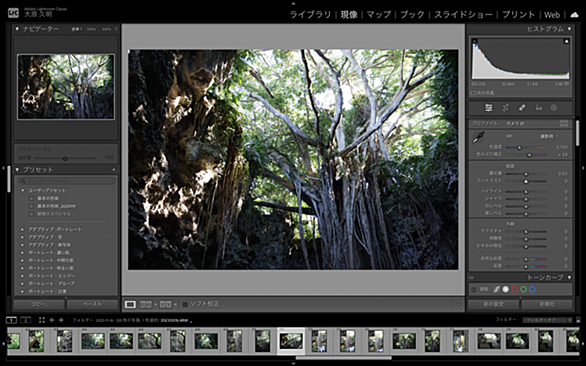The width and height of the screenshot is (586, 366).
Task: Collapse the プリセット panel
Action: point(17,170)
